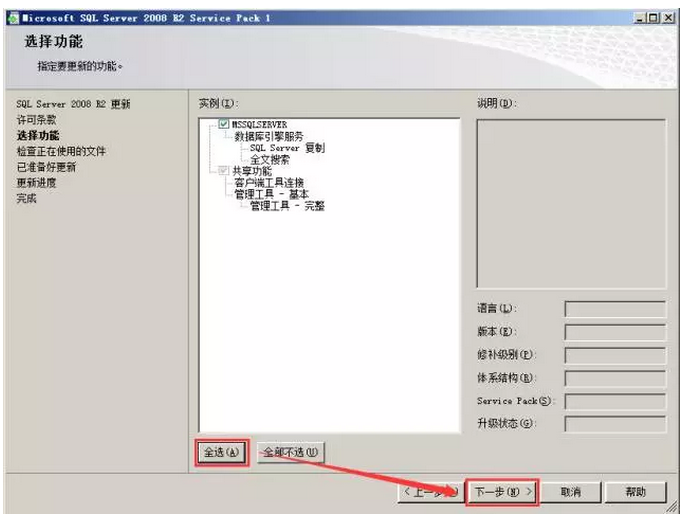The width and height of the screenshot is (685, 517).
Task: Maximize the Service Pack 1 window
Action: [654, 18]
